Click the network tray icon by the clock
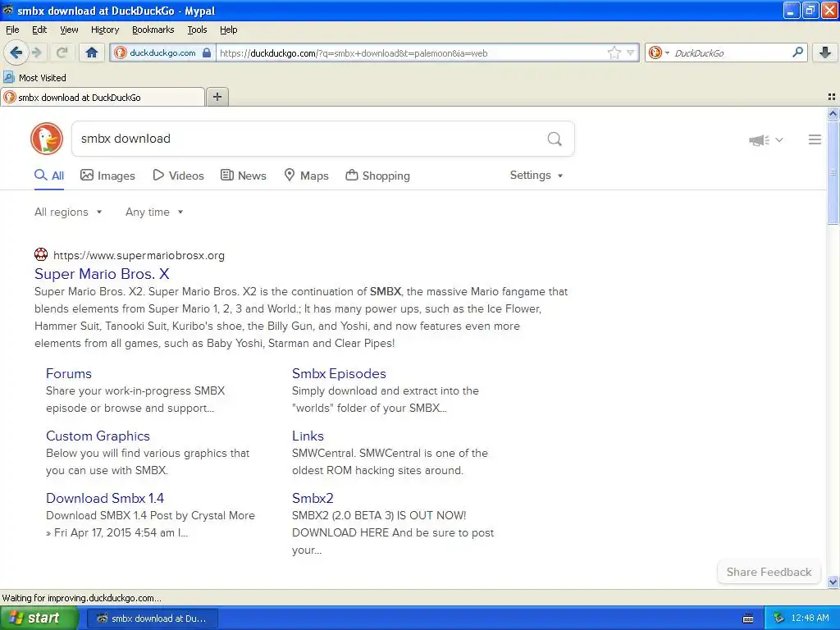The image size is (840, 630). [778, 619]
